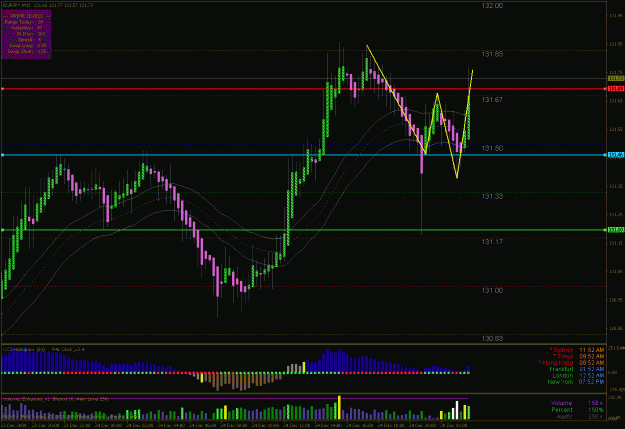Click the Tokyo session clock entry

pyautogui.click(x=578, y=356)
